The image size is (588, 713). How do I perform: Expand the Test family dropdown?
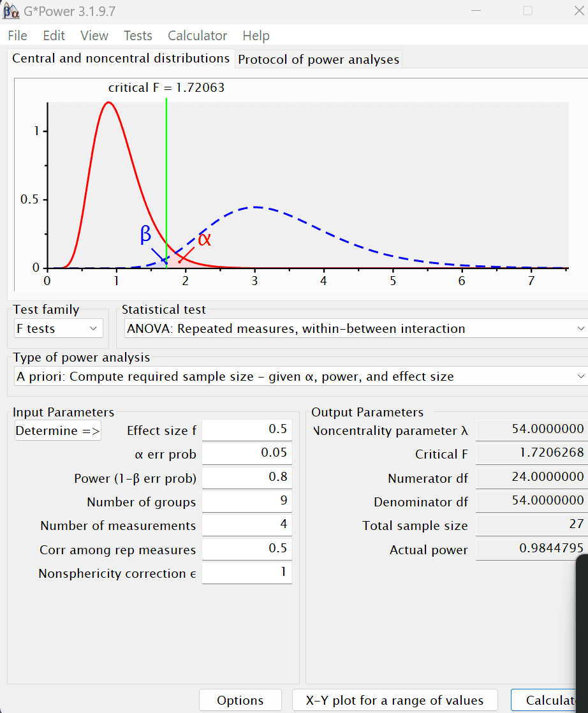coord(58,328)
